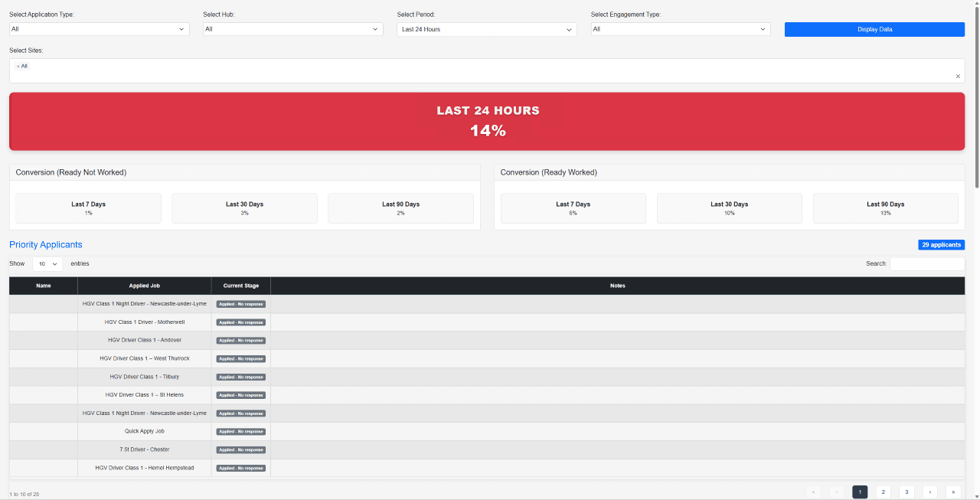
Task: Click stage badge in Motherwell row
Action: (x=241, y=322)
